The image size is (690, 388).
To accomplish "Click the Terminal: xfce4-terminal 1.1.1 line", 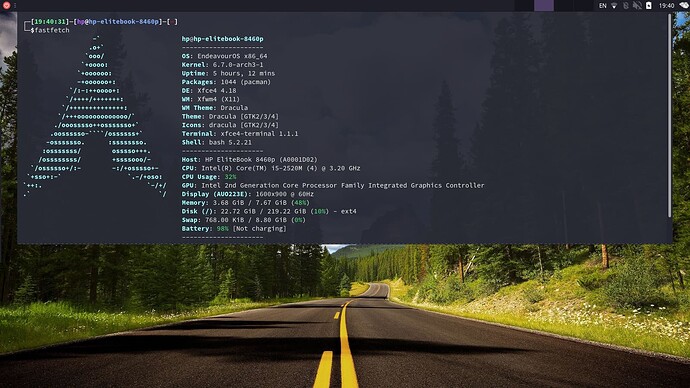I will click(x=240, y=134).
